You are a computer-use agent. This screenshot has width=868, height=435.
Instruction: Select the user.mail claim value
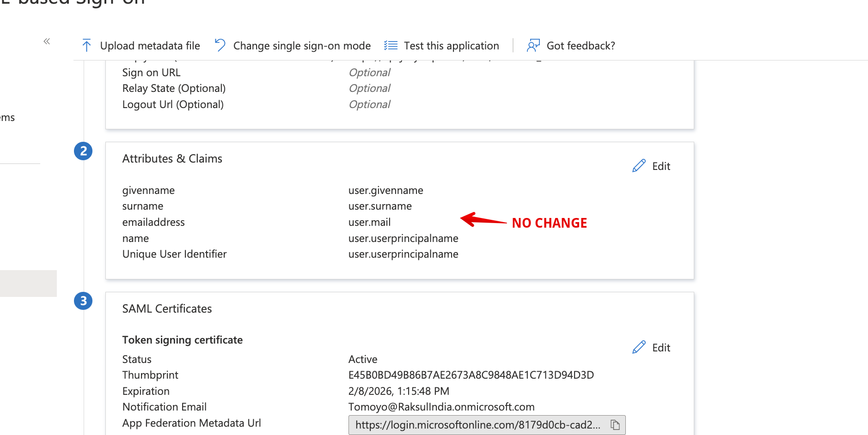(x=369, y=222)
